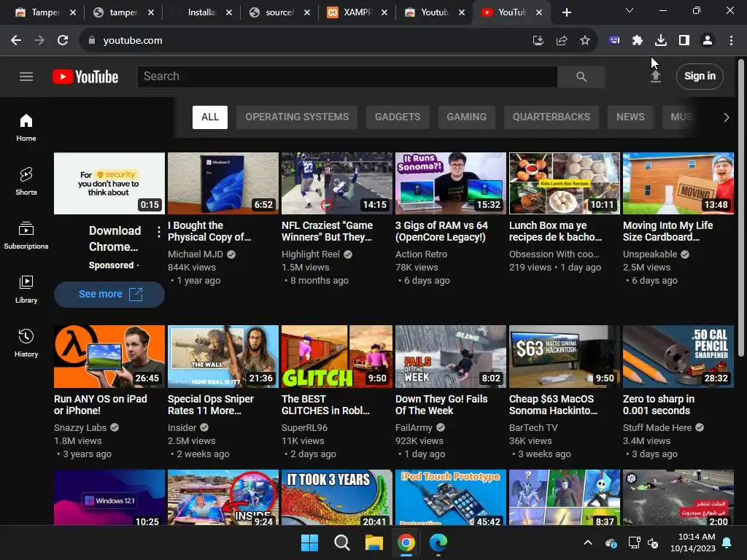
Task: Open taskbar clock showing 10:14 AM
Action: [693, 542]
